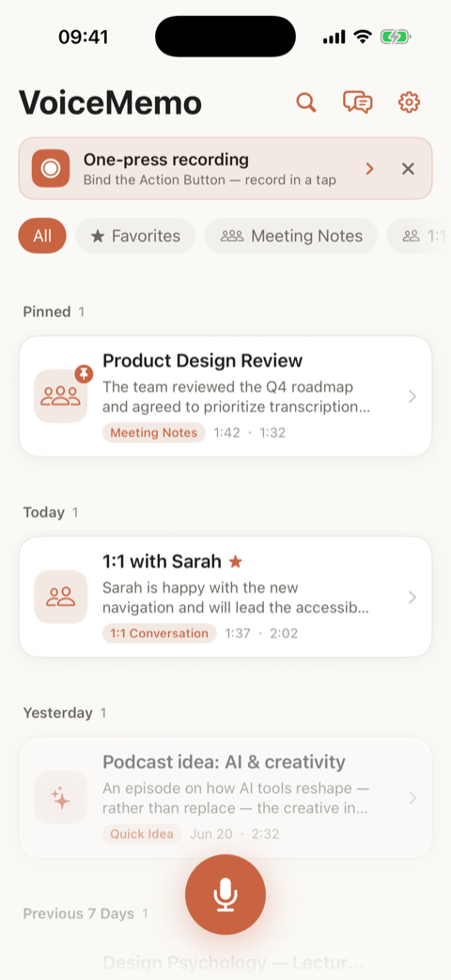Viewport: 451px width, 980px height.
Task: Expand Product Design Review with its chevron
Action: [412, 397]
